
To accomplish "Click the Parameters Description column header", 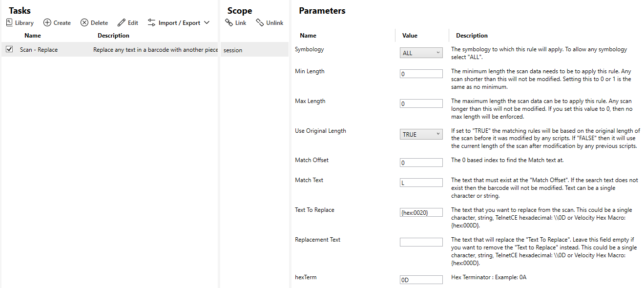I will point(472,36).
